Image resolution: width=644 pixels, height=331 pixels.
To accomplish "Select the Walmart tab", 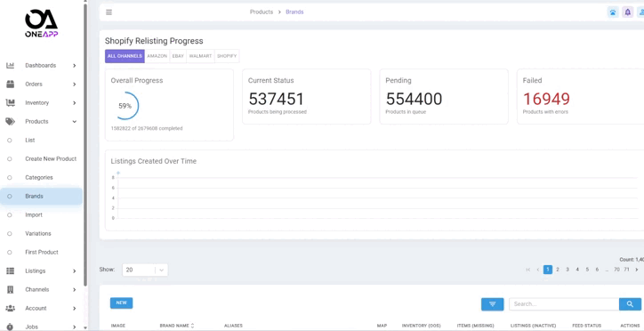I will pyautogui.click(x=200, y=56).
